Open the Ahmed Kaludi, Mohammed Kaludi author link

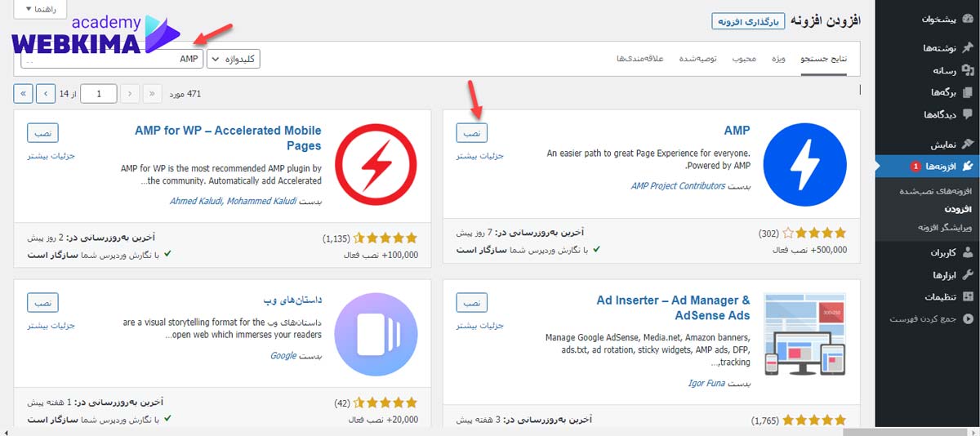[x=231, y=201]
